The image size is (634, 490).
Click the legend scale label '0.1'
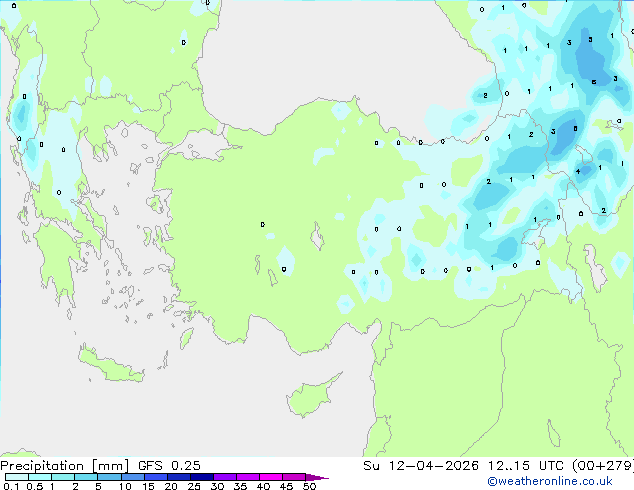click(x=11, y=486)
